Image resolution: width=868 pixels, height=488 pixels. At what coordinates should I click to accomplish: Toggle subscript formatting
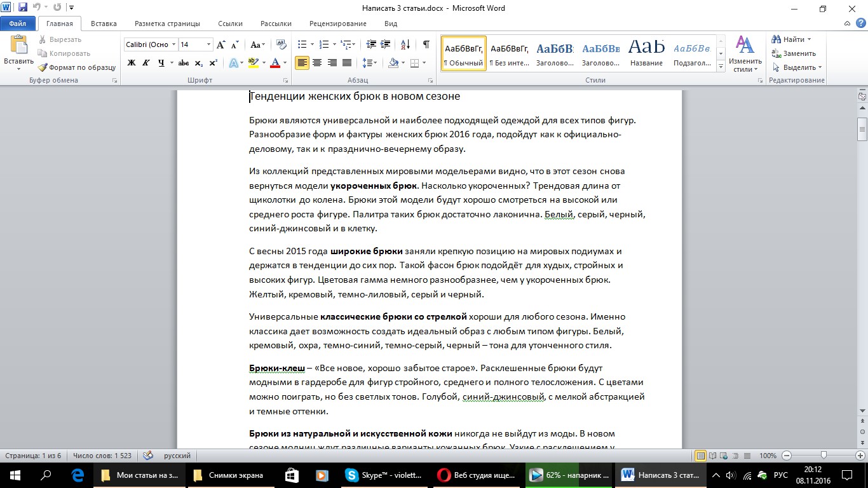click(198, 63)
